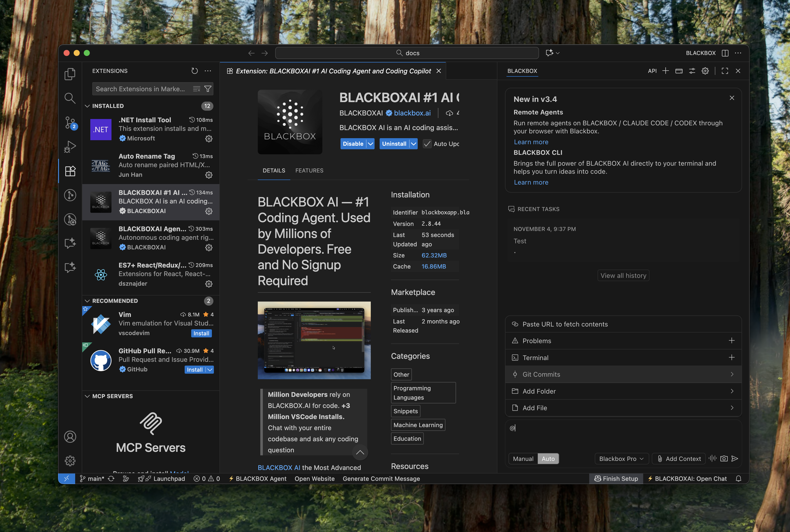Open the Uninstall button dropdown arrow

413,144
